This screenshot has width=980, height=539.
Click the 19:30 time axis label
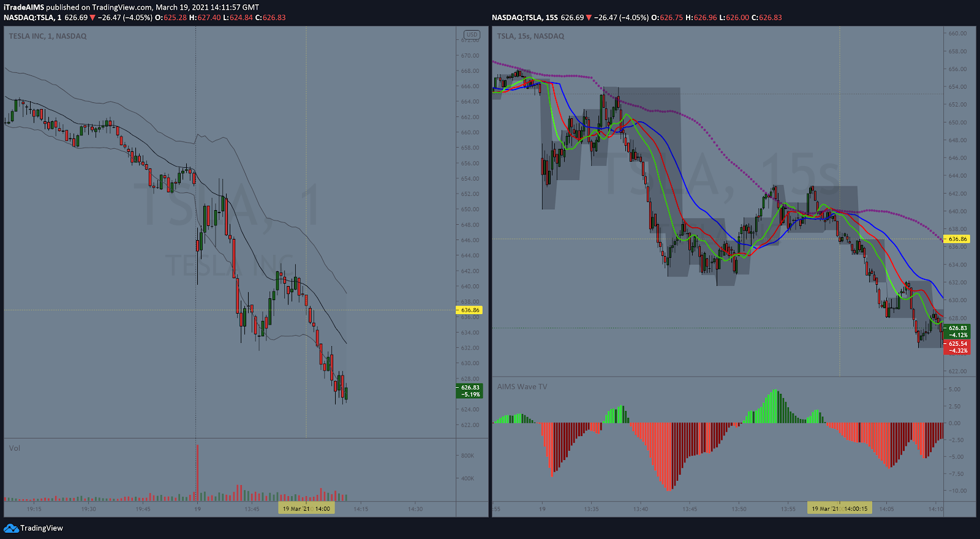click(89, 509)
